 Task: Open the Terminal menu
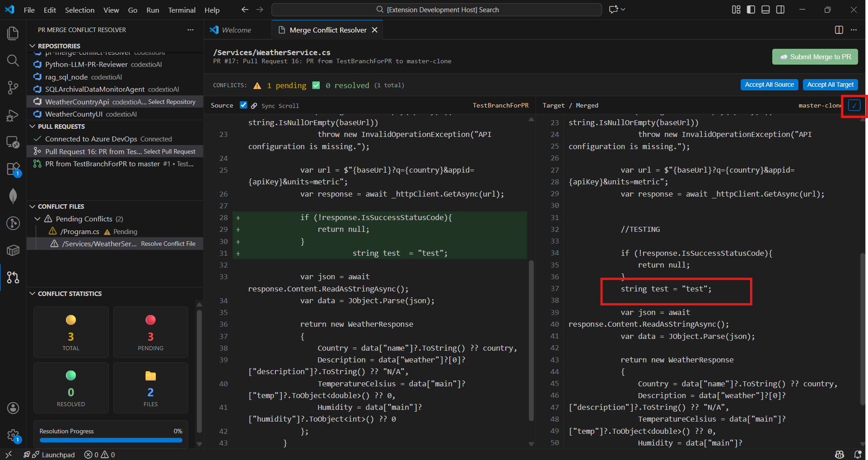[182, 10]
